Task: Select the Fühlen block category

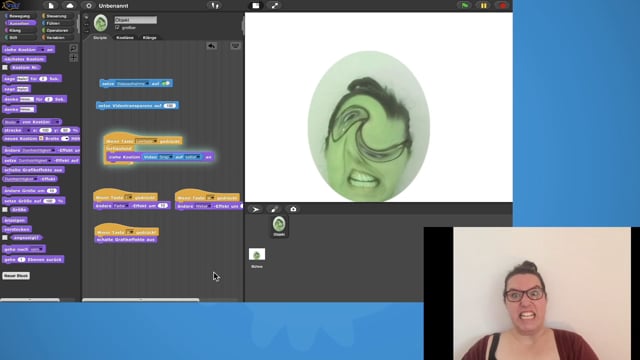Action: click(x=58, y=23)
